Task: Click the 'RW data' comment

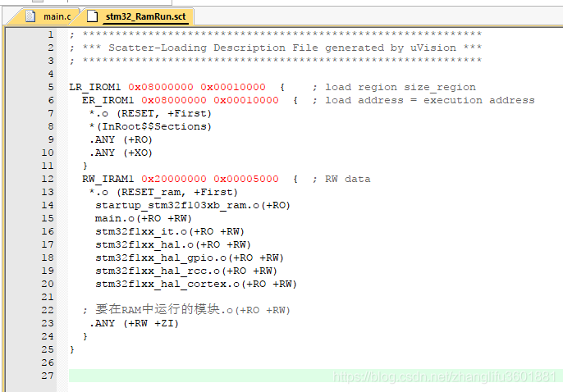Action: pos(348,179)
